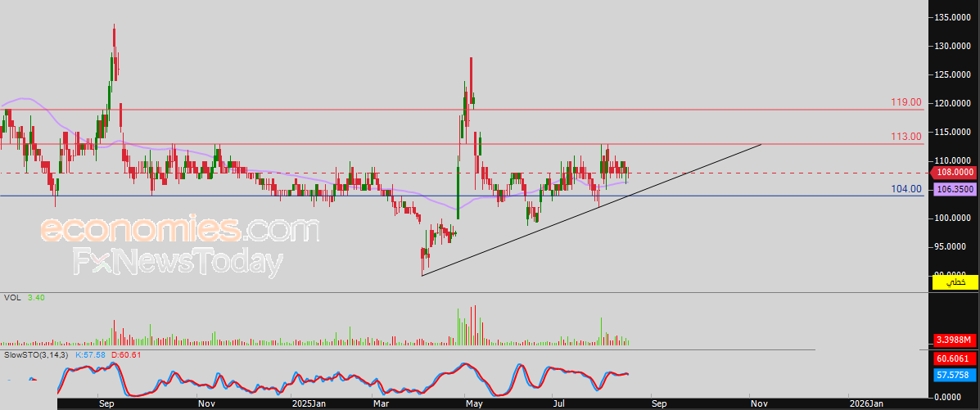
Task: Click the green 3.40 volume value
Action: point(36,298)
